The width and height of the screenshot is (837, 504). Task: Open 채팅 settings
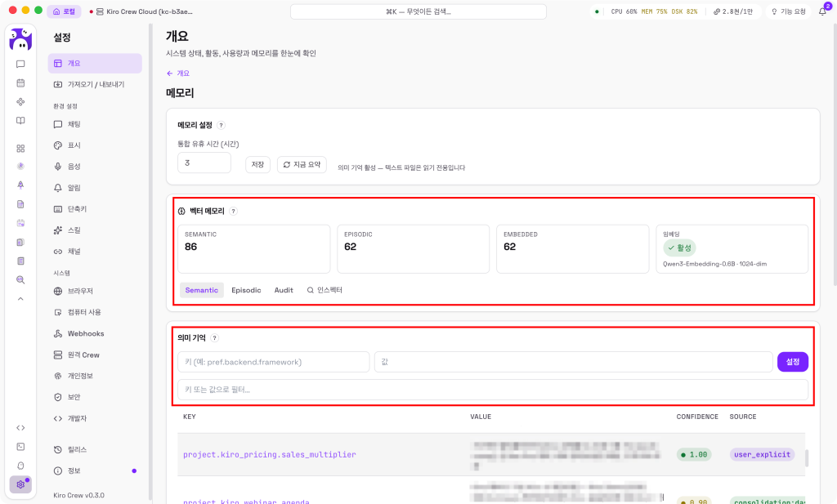point(95,124)
